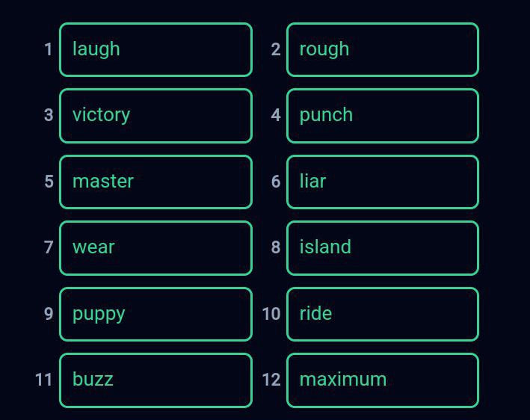
Task: Click the ride input field
Action: pos(382,314)
